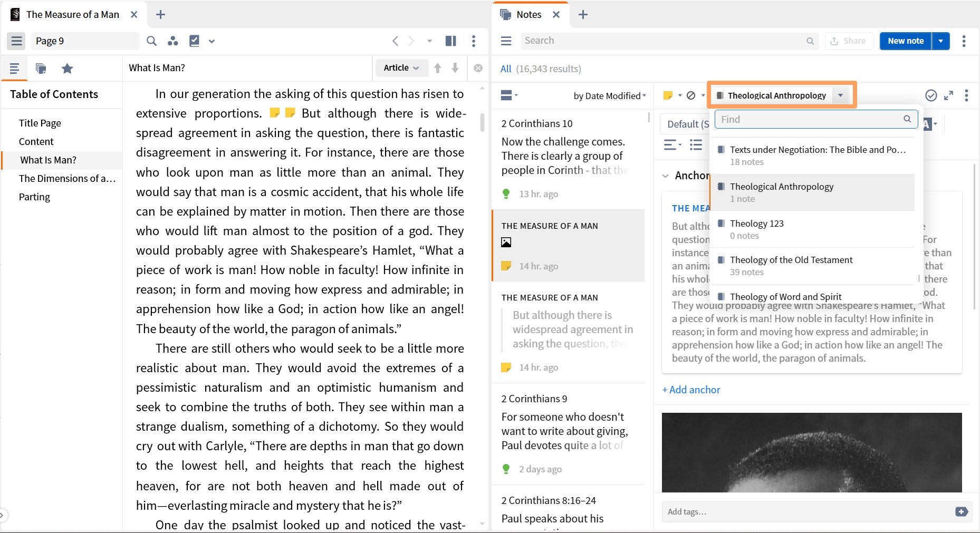Open the Notes panel sidebar hamburger
Viewport: 980px width, 533px height.
click(x=506, y=41)
